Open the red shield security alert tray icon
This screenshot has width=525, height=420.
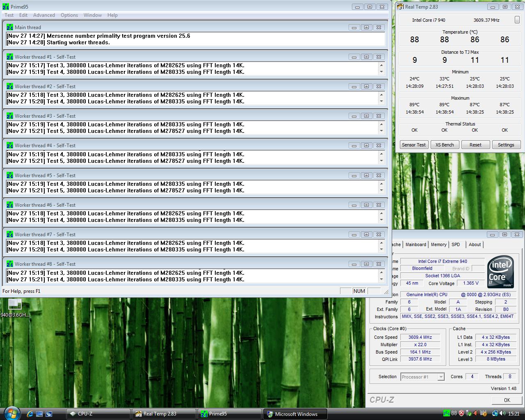461,413
